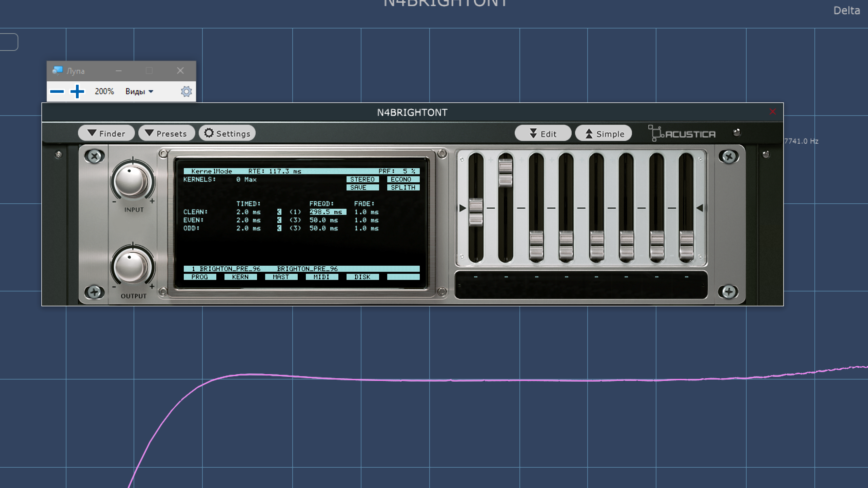The height and width of the screenshot is (488, 868).
Task: Click the CLEAN kernel count (1)
Action: pyautogui.click(x=295, y=212)
